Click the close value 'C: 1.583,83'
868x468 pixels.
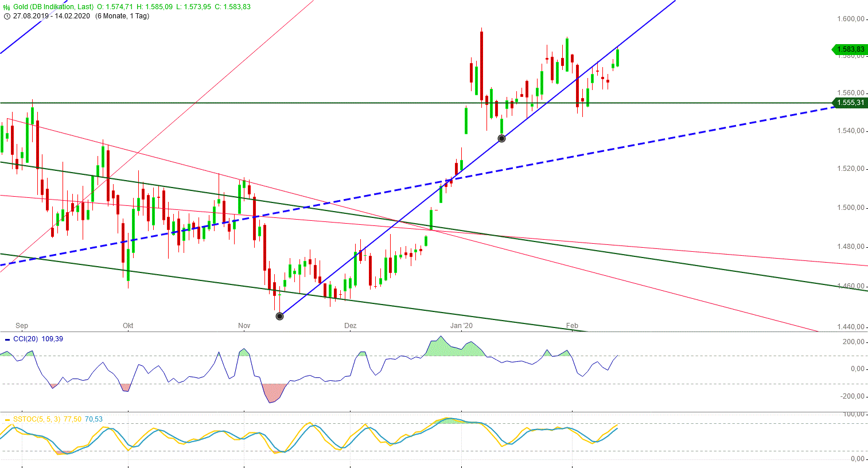click(x=232, y=7)
